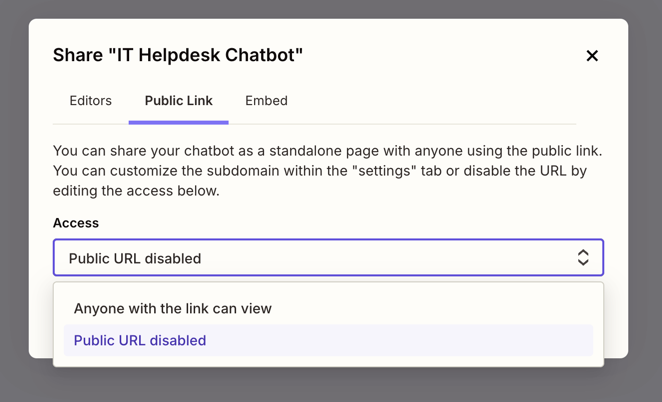The image size is (662, 402).
Task: Click the "Access" label above the dropdown
Action: tap(76, 223)
